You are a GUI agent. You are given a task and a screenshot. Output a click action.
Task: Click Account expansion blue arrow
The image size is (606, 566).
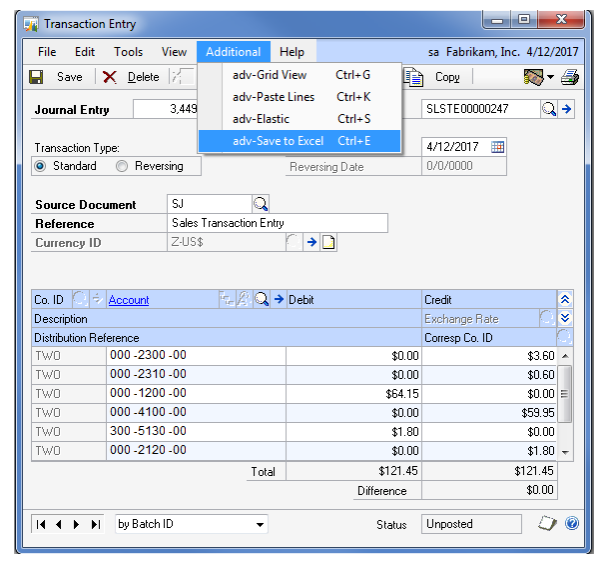tap(279, 299)
